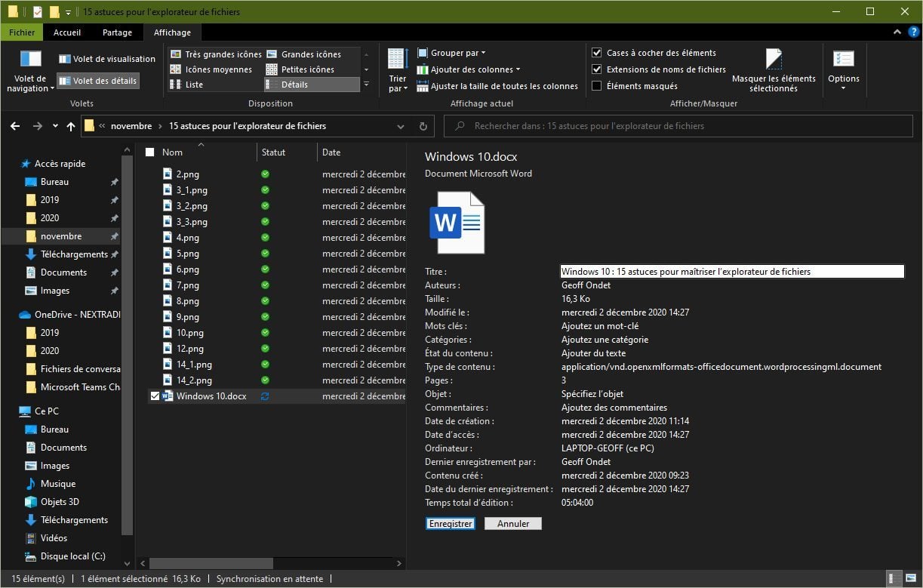923x588 pixels.
Task: Switch to the Partage tab
Action: (x=117, y=32)
